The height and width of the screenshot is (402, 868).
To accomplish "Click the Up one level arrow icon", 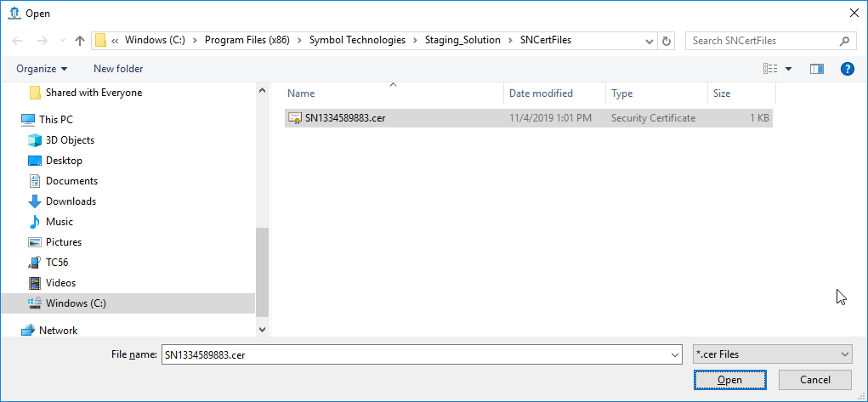I will coord(80,41).
